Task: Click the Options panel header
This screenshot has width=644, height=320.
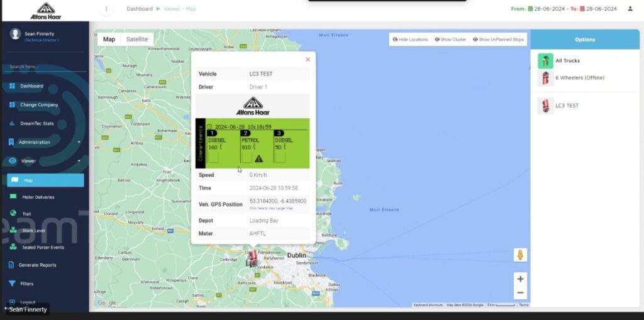Action: 585,40
